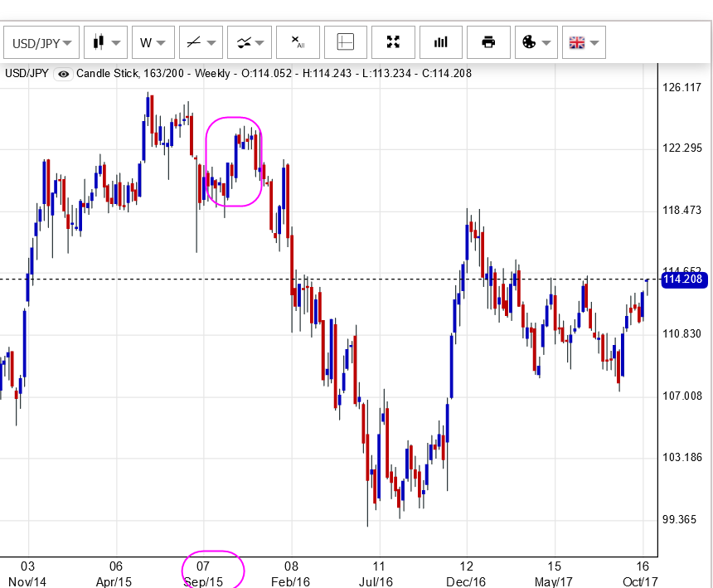
Task: Expand the weekly timeframe dropdown
Action: 153,42
